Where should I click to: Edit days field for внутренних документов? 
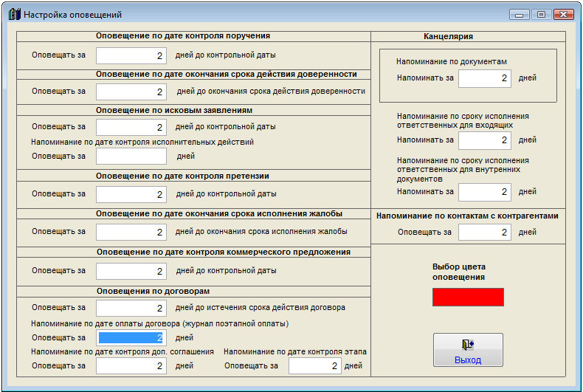coord(484,192)
